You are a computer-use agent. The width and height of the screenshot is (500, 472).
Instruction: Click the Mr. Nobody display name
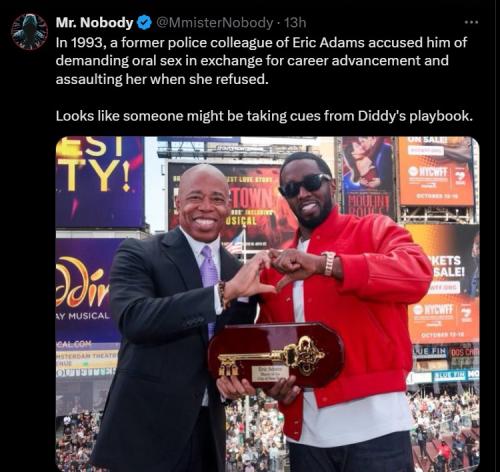click(95, 23)
